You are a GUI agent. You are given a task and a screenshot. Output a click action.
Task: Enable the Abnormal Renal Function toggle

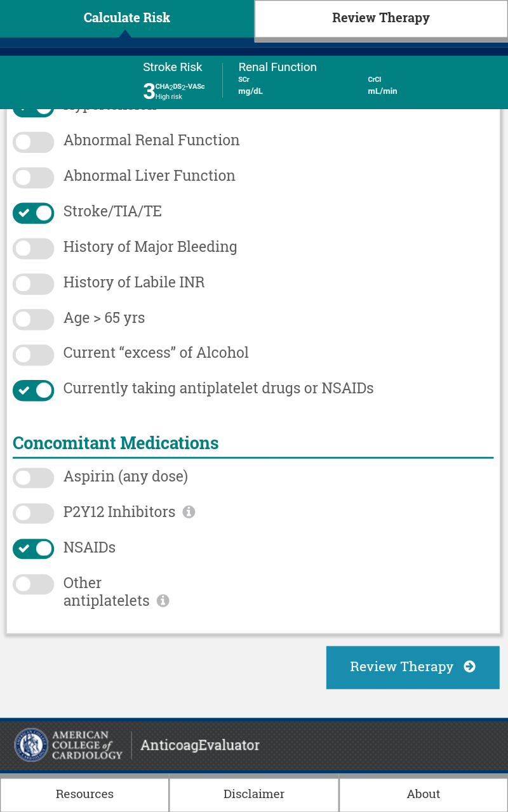(33, 142)
